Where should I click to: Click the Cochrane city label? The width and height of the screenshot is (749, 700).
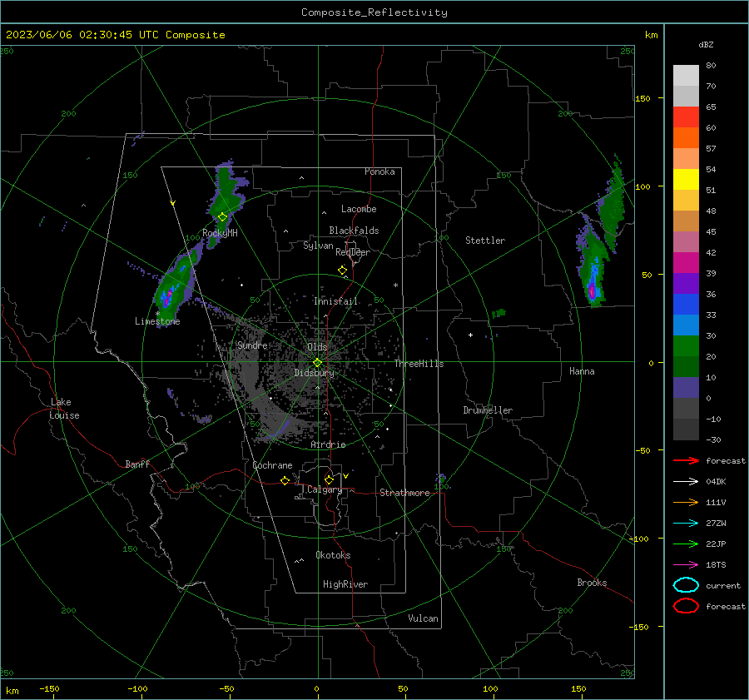(x=272, y=465)
